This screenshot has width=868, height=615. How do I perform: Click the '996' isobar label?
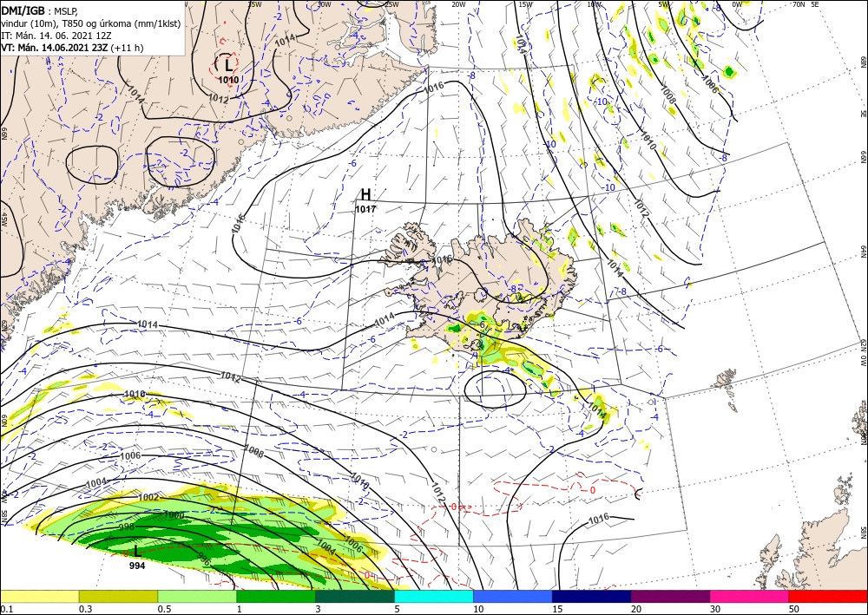click(204, 559)
